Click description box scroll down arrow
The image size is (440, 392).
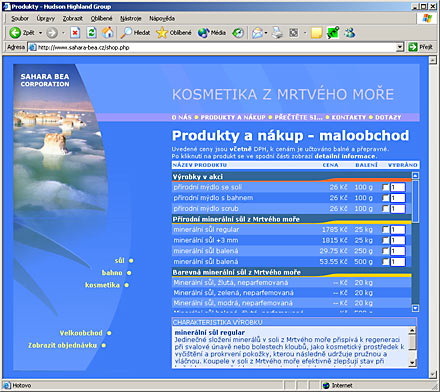pos(412,363)
